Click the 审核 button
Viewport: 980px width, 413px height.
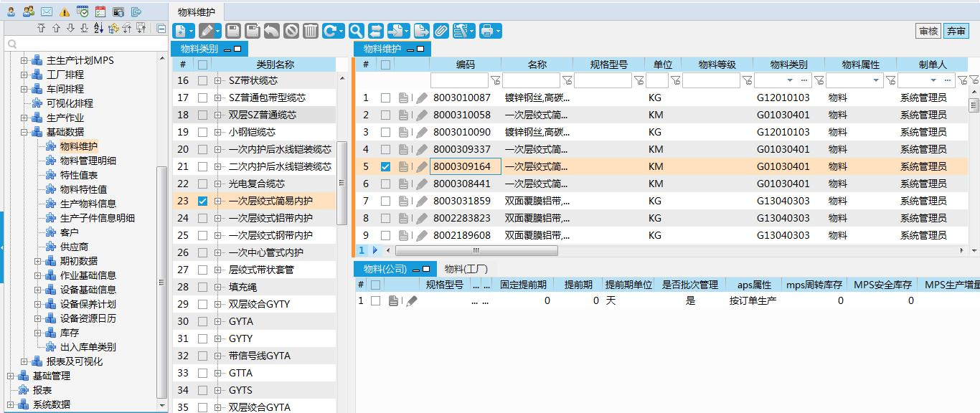tap(928, 31)
